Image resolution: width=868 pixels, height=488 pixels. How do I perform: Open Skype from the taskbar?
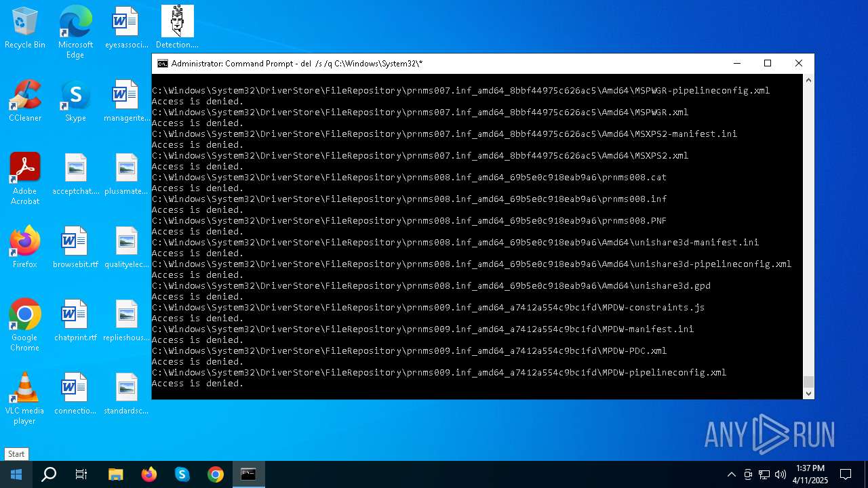(182, 474)
